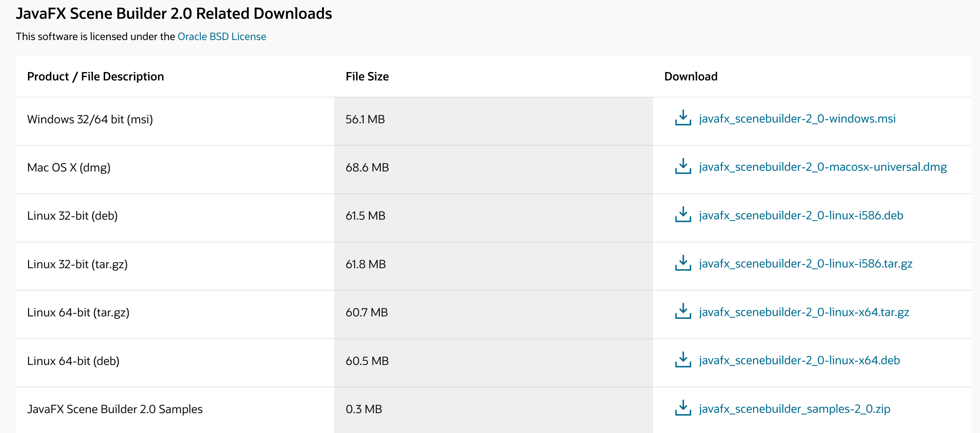Image resolution: width=980 pixels, height=433 pixels.
Task: Download javafx_scenebuilder-2_0-linux-i586.tar.gz link
Action: point(805,264)
